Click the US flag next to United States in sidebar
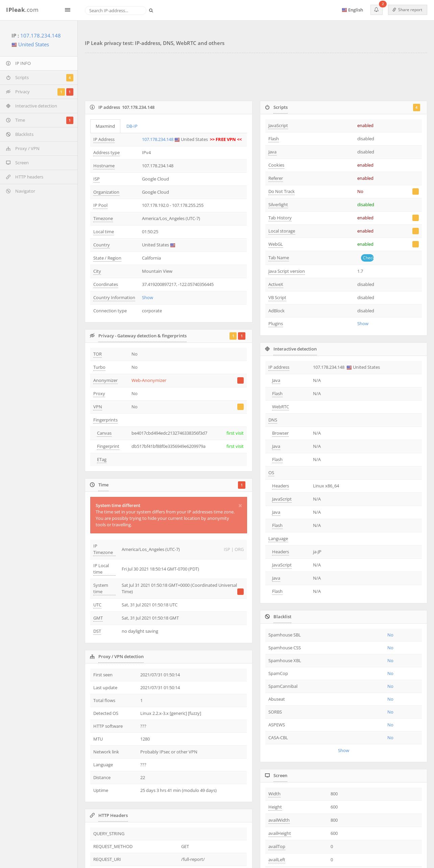 tap(14, 45)
